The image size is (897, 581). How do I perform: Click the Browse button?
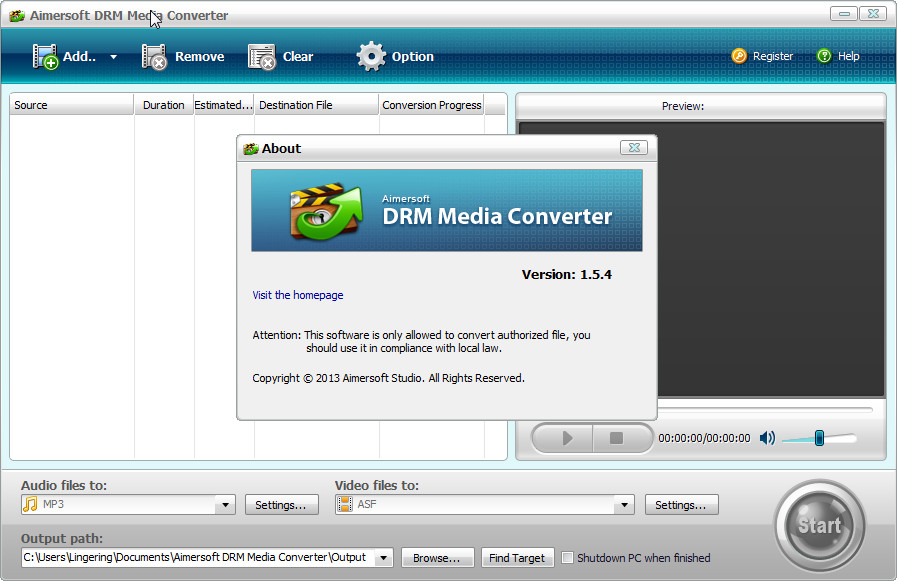pyautogui.click(x=438, y=558)
